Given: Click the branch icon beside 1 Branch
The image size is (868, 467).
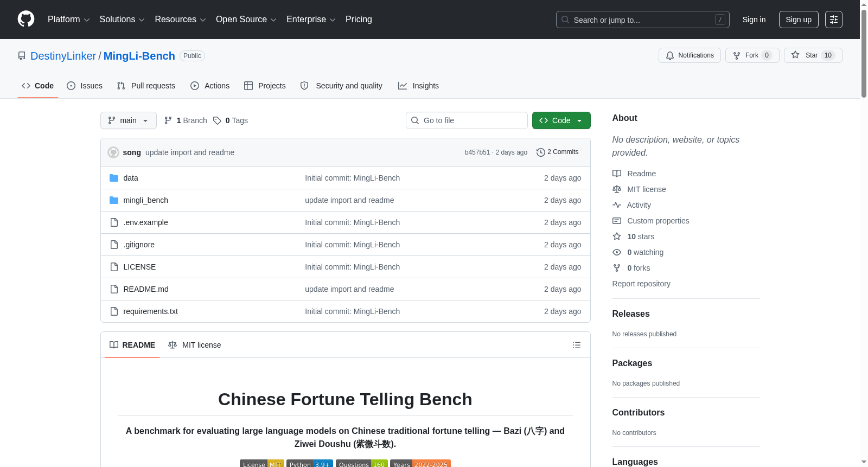Looking at the screenshot, I should (168, 120).
